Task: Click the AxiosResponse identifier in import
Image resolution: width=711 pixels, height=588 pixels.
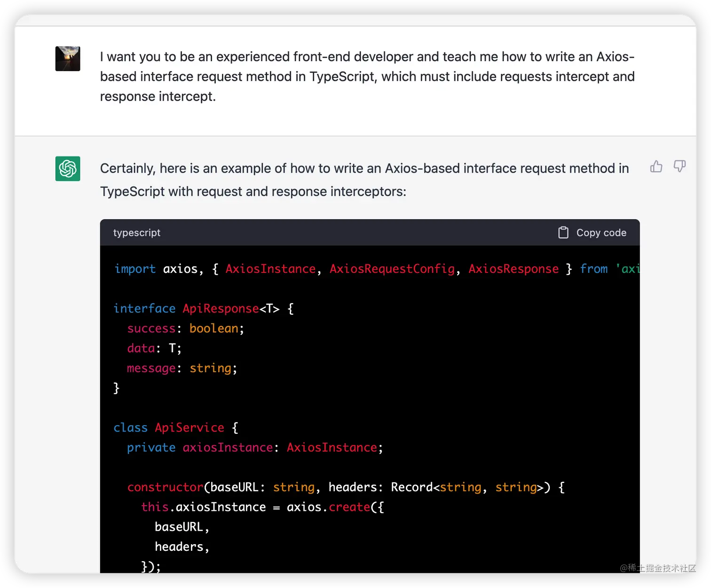Action: coord(513,269)
